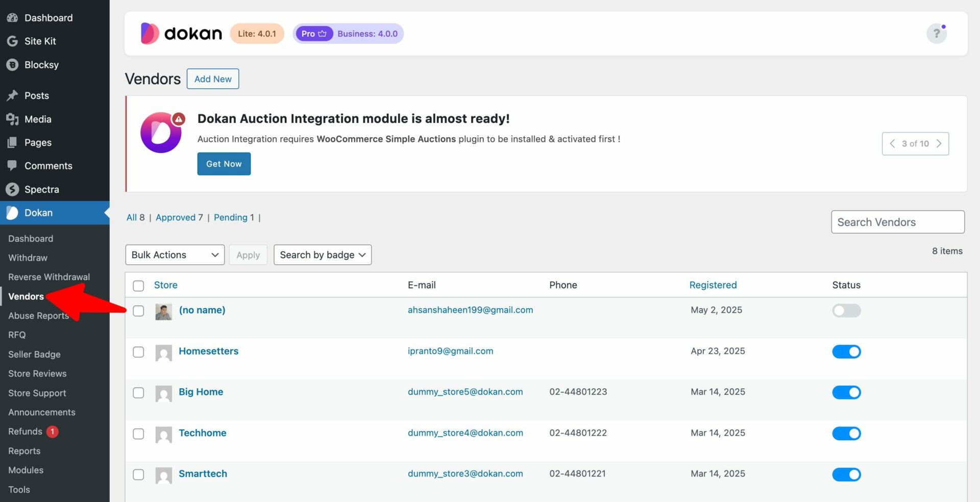Click the Media icon in sidebar

coord(12,119)
